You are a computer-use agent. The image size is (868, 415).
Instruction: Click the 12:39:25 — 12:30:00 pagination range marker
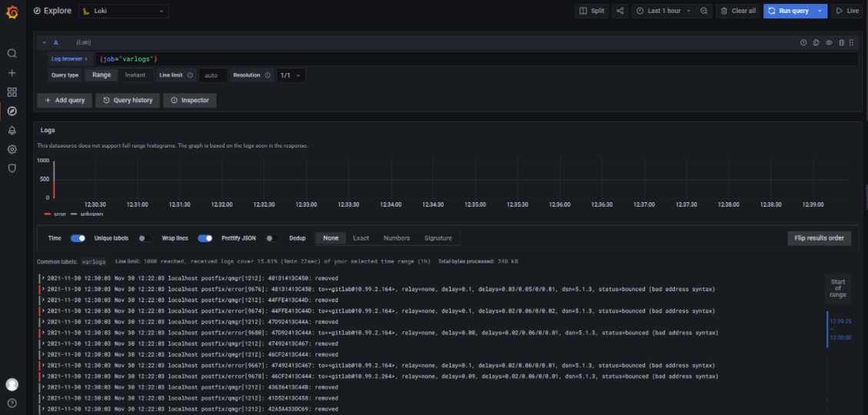pos(840,329)
